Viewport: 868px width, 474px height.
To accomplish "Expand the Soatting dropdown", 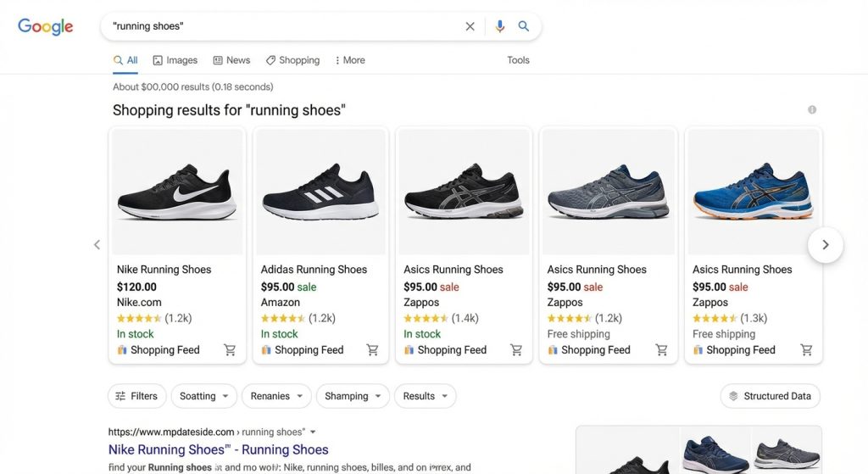I will click(204, 396).
